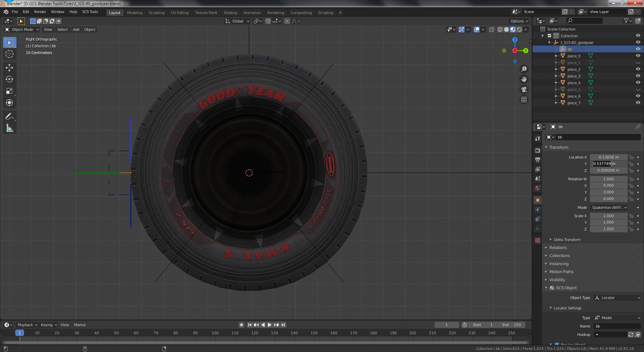Toggle X-ray display in viewport header

click(492, 30)
